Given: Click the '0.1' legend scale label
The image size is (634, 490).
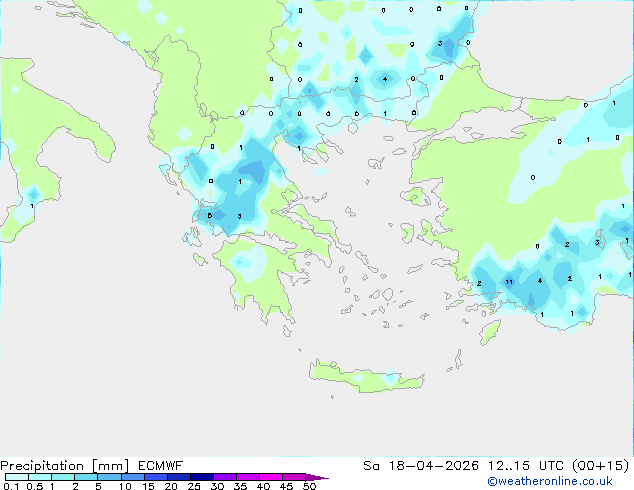Looking at the screenshot, I should 11,486.
